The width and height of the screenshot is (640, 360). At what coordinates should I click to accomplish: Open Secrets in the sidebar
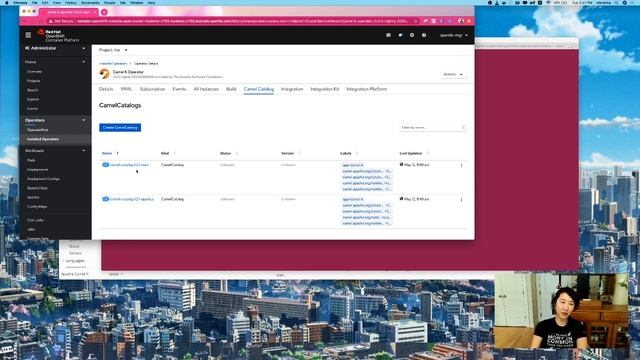(x=33, y=197)
